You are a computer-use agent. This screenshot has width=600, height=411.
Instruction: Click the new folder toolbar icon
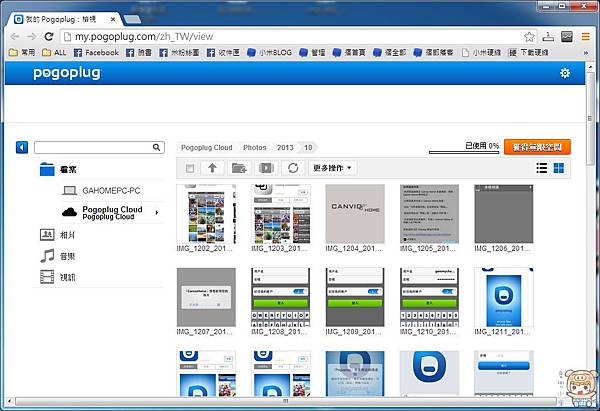(239, 168)
